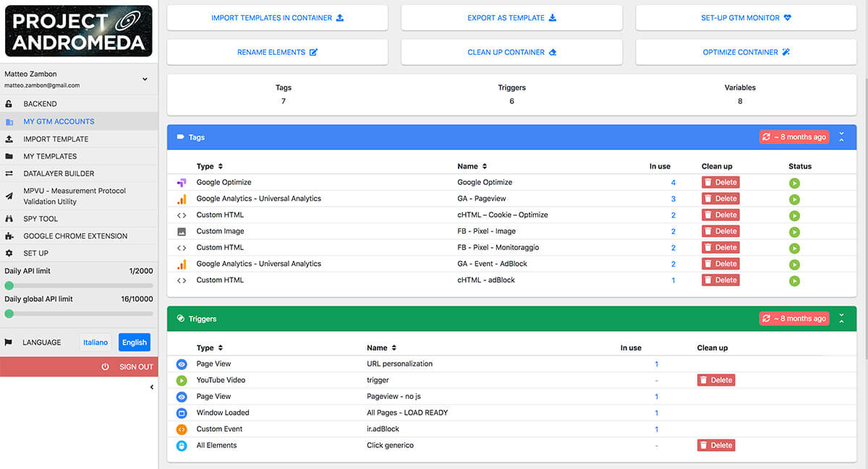Screen dimensions: 868x469
Task: Open the SET UP settings entry
Action: (x=79, y=253)
